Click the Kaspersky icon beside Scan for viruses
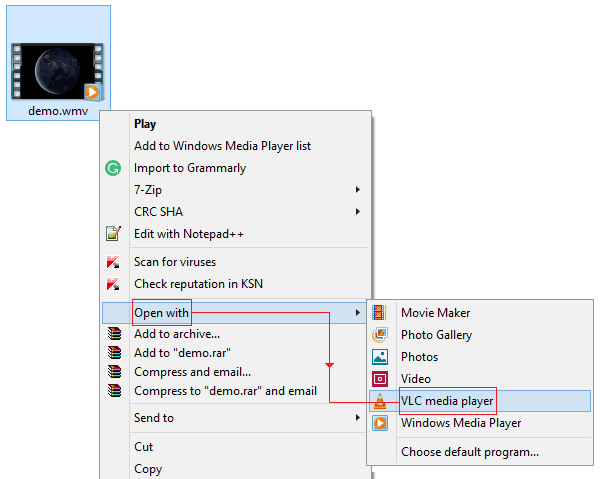This screenshot has height=479, width=604. (x=113, y=262)
